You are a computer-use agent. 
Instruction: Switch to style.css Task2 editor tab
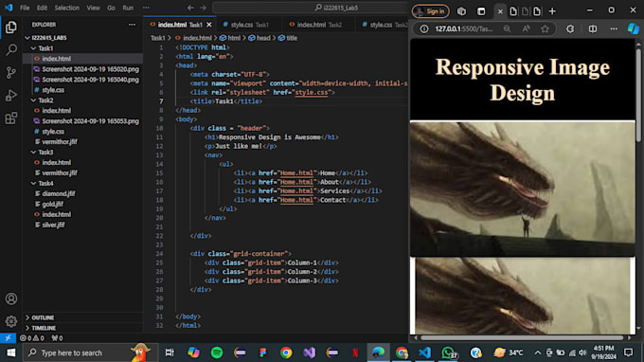[383, 25]
